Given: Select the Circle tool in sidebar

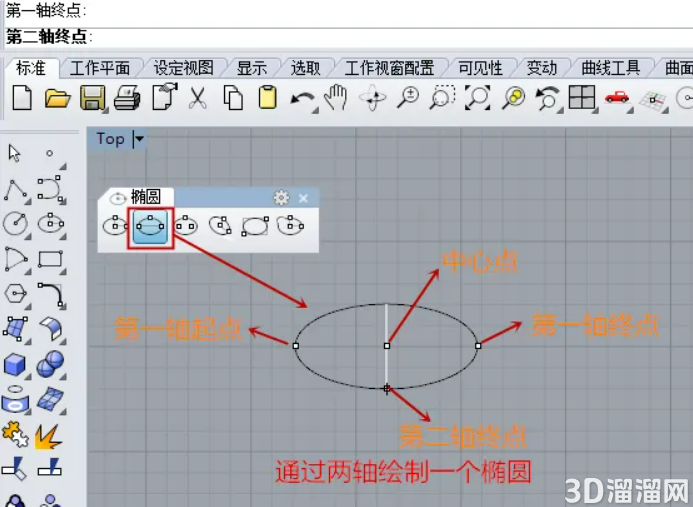Looking at the screenshot, I should pos(15,223).
